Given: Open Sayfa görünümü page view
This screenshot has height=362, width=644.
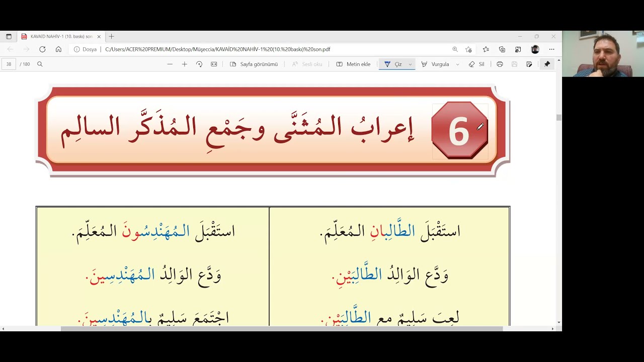Looking at the screenshot, I should click(x=254, y=64).
